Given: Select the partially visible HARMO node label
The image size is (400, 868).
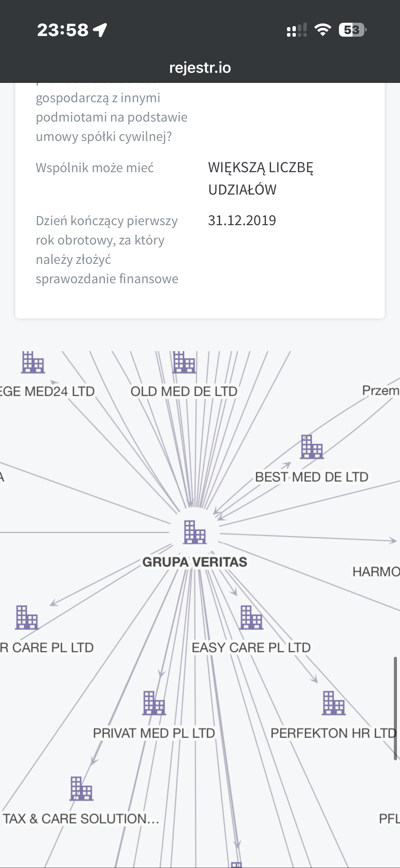Looking at the screenshot, I should [x=376, y=572].
